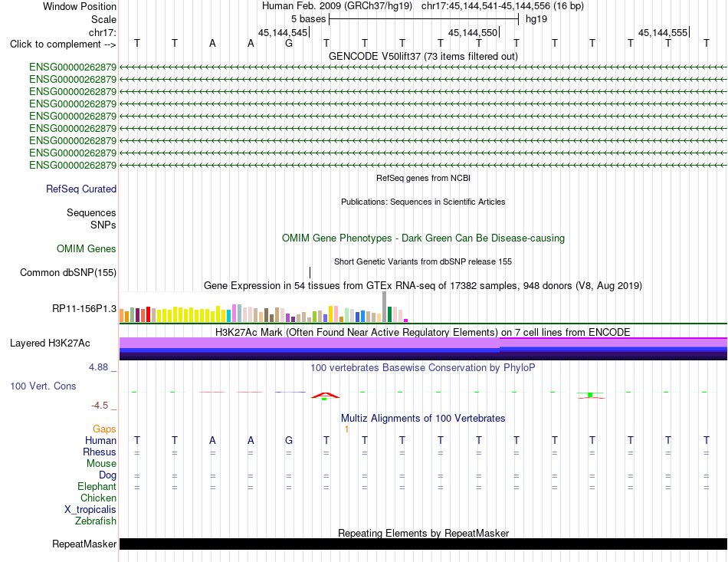728x562 pixels.
Task: Select the Human species row label
Action: pyautogui.click(x=100, y=440)
